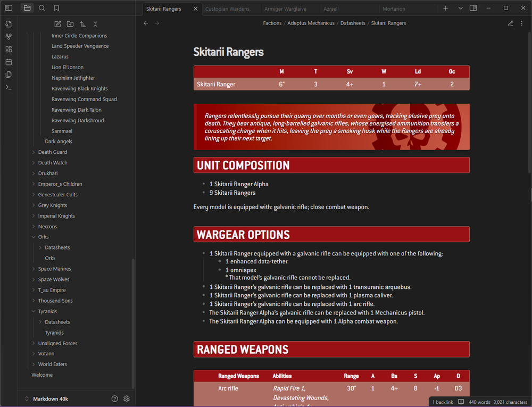
Task: Toggle the left sidebar panel icon
Action: pyautogui.click(x=9, y=8)
